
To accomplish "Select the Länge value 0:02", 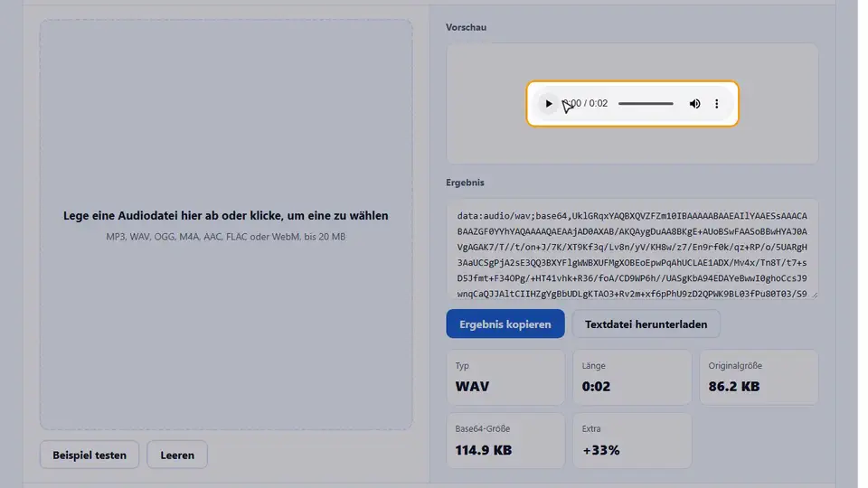I will click(596, 386).
